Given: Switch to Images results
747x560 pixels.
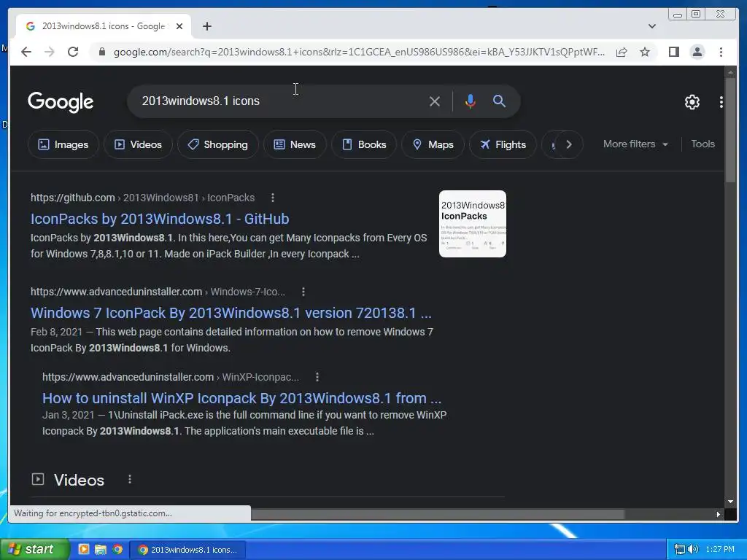Looking at the screenshot, I should (x=63, y=144).
